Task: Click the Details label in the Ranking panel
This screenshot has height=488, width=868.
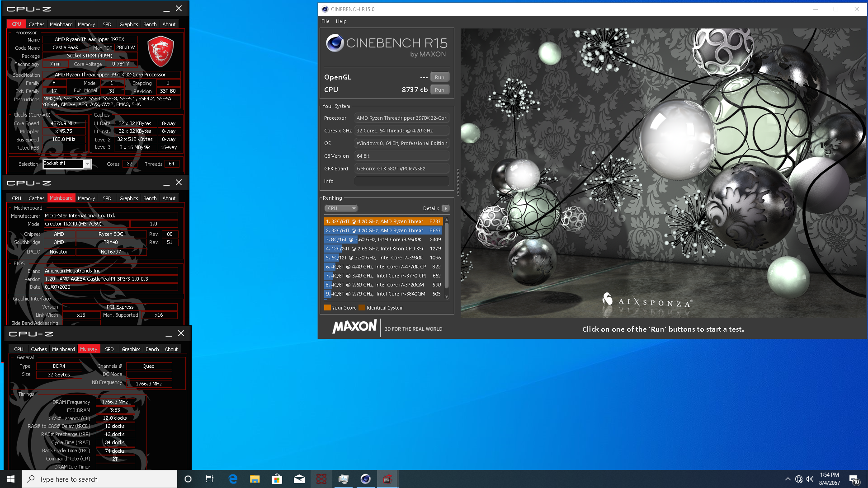Action: click(x=431, y=208)
